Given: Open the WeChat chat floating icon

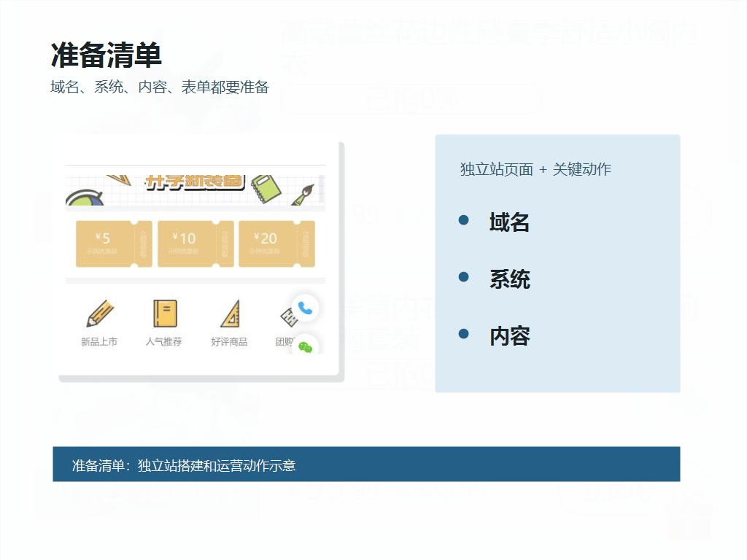Looking at the screenshot, I should pos(306,346).
